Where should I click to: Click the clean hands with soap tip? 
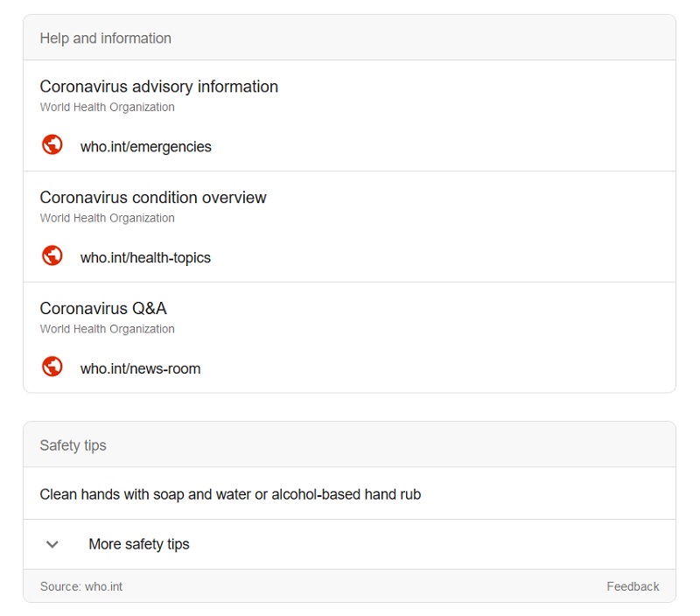(x=230, y=494)
